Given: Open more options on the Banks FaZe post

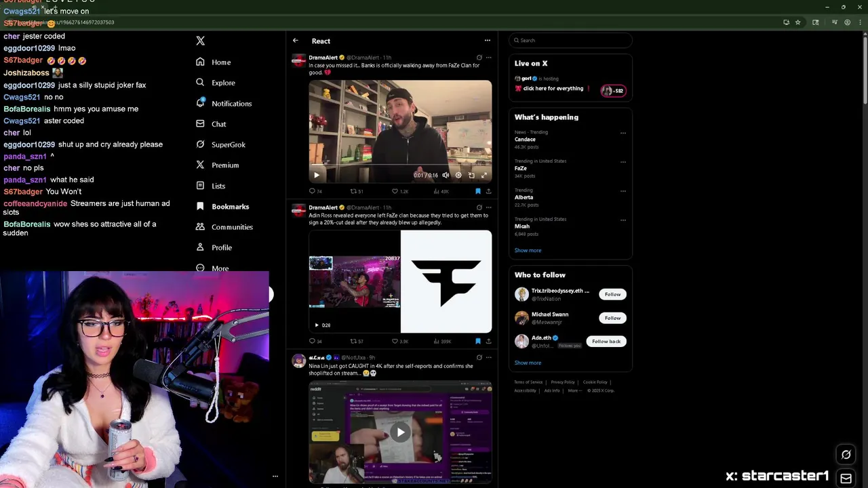Looking at the screenshot, I should (x=488, y=58).
